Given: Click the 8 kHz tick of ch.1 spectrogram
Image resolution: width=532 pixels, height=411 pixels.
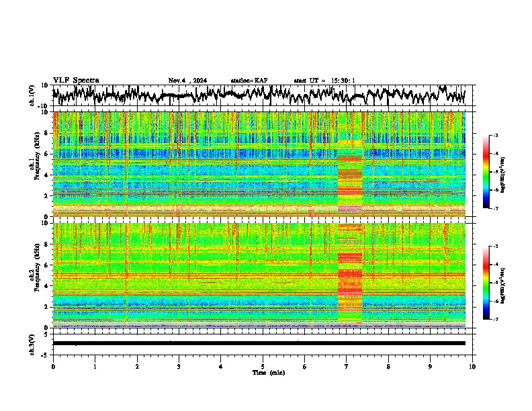Looking at the screenshot, I should [x=47, y=133].
